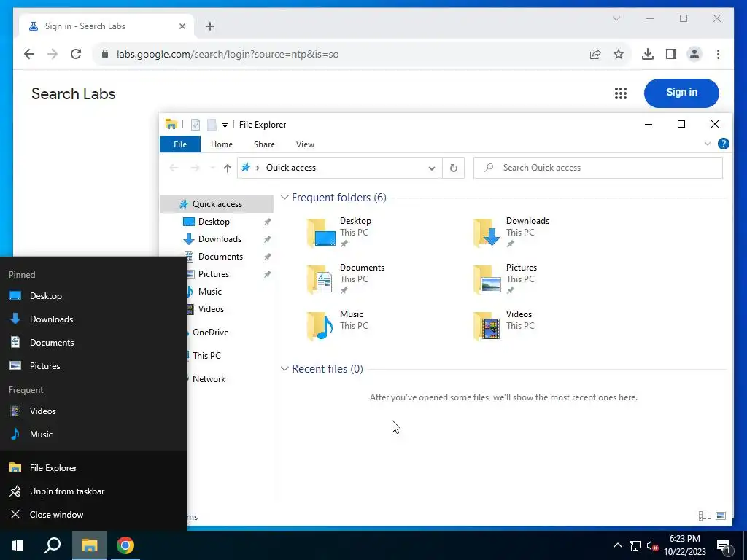Click the blue Sign in button
Viewport: 747px width, 560px height.
coord(681,93)
